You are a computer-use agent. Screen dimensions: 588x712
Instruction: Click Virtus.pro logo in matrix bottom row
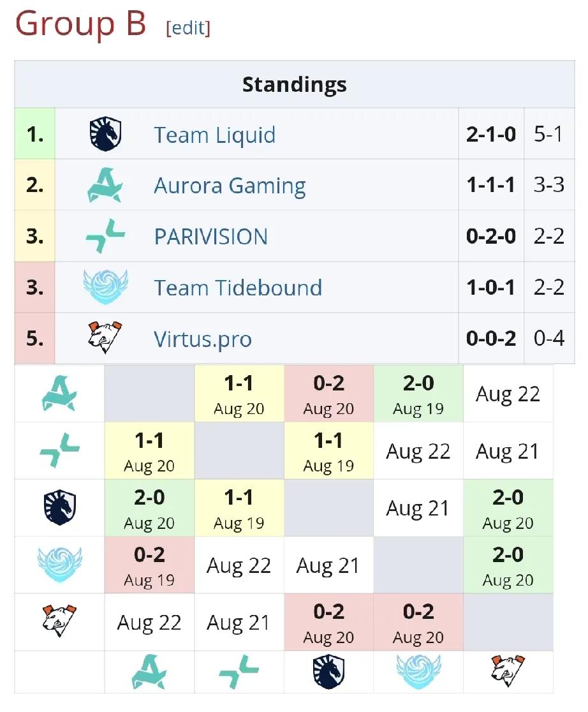click(508, 671)
